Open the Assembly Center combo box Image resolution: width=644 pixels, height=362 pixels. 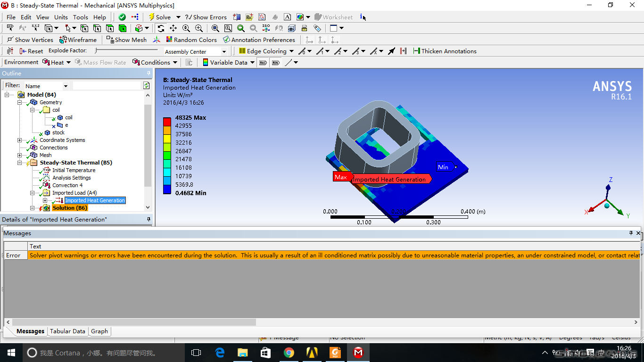pos(196,51)
